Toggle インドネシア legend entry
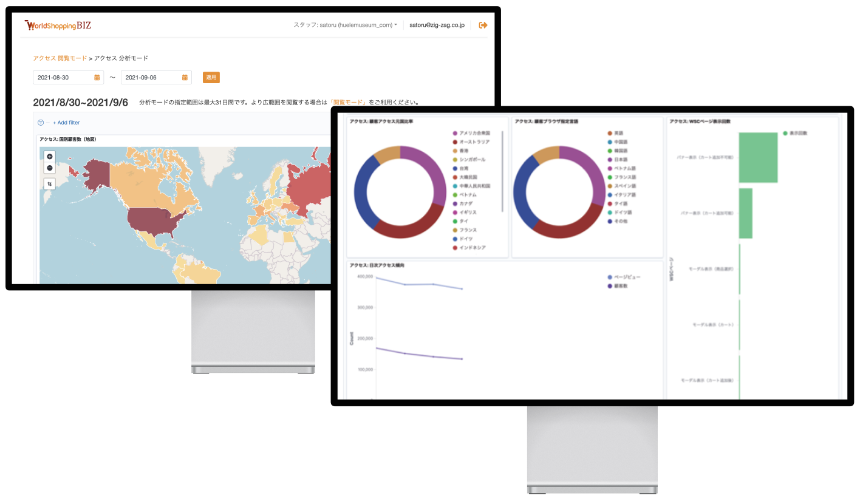860x504 pixels. 469,248
